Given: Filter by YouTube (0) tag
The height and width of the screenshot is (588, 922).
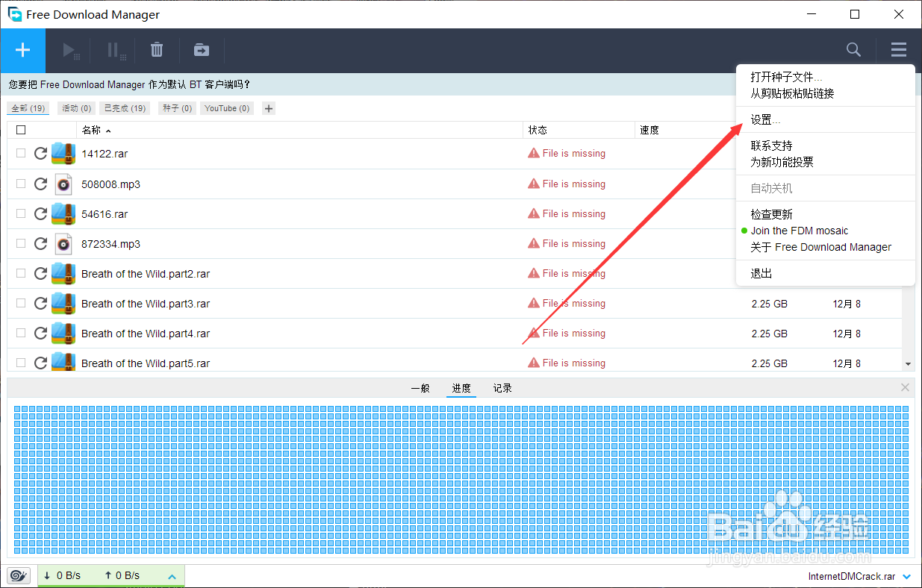Looking at the screenshot, I should point(226,108).
